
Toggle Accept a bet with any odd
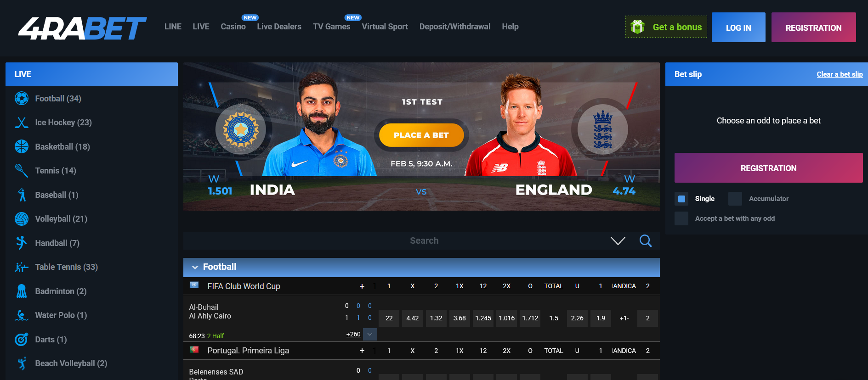[681, 218]
